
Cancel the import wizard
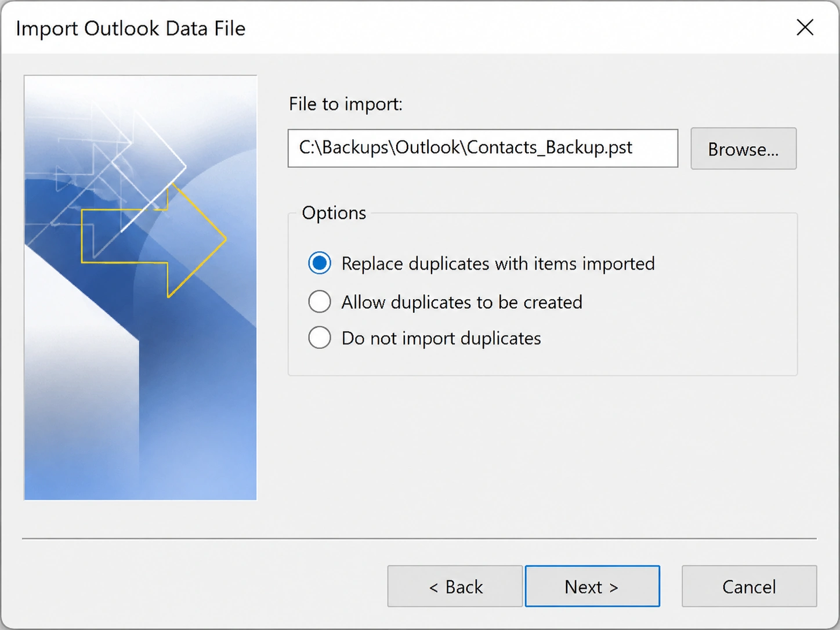(x=749, y=586)
